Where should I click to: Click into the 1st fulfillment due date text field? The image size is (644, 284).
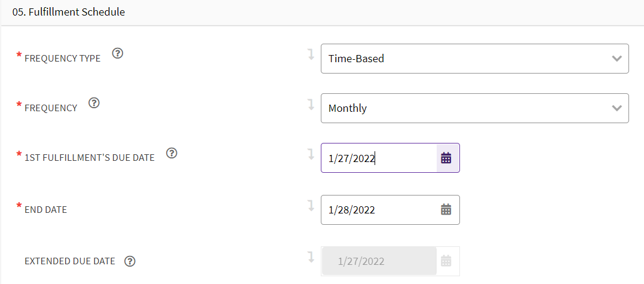pos(379,158)
